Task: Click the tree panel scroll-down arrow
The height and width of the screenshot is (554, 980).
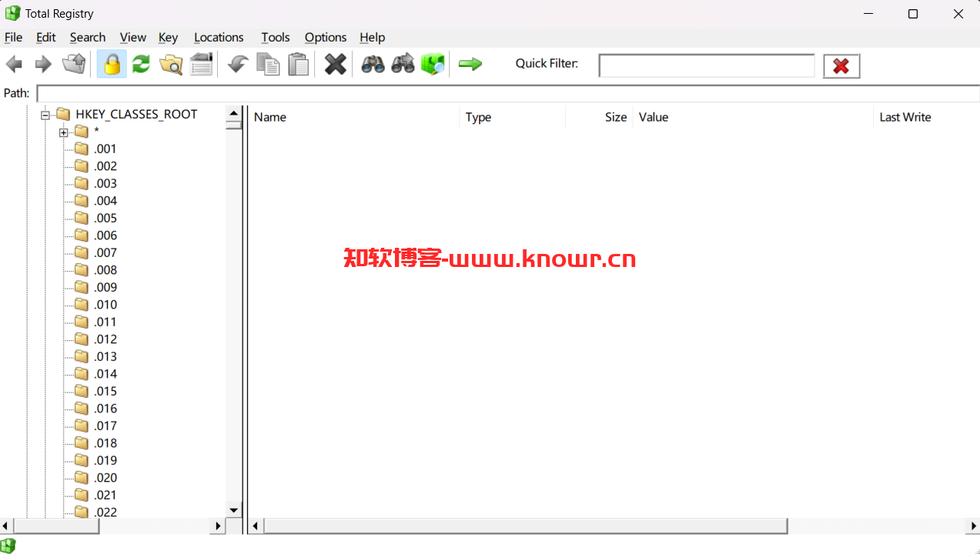Action: pyautogui.click(x=234, y=509)
